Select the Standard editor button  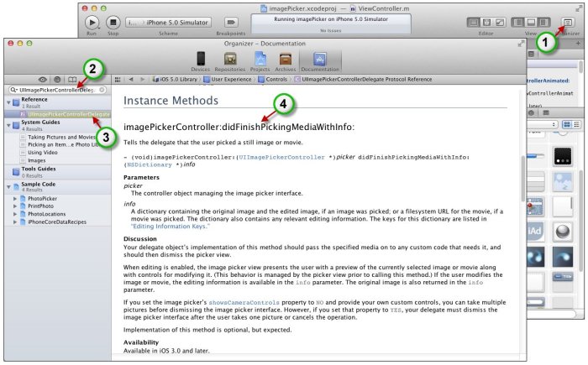pos(474,23)
